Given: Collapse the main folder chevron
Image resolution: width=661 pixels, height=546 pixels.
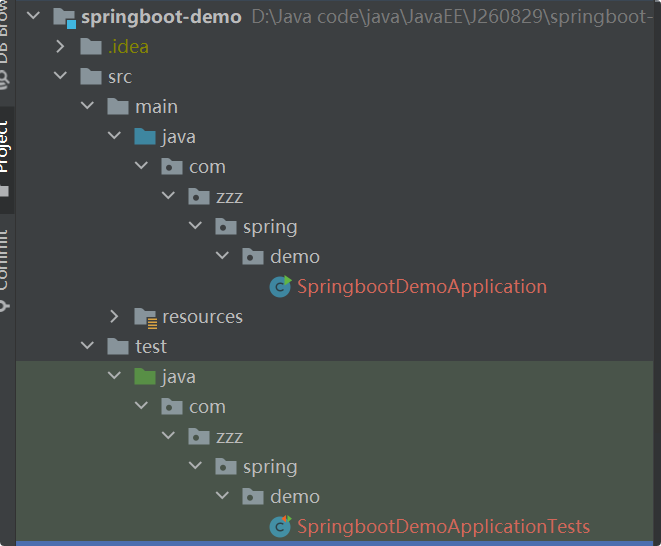Looking at the screenshot, I should click(87, 105).
